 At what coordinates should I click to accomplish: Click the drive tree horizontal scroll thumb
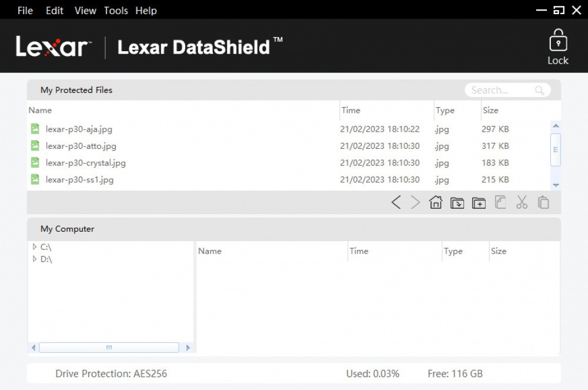[109, 348]
